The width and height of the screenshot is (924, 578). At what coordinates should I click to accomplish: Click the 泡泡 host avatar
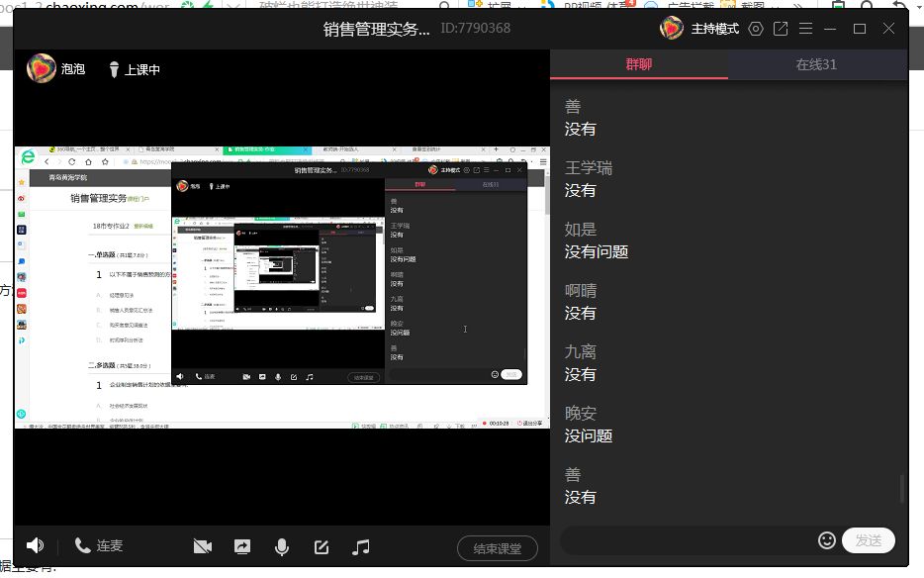[x=41, y=69]
